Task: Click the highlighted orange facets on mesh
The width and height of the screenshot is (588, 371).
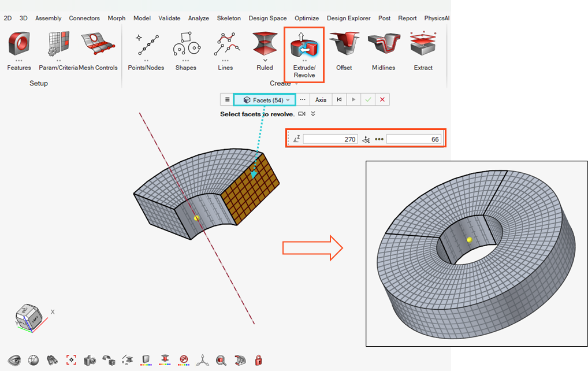Action: click(251, 189)
